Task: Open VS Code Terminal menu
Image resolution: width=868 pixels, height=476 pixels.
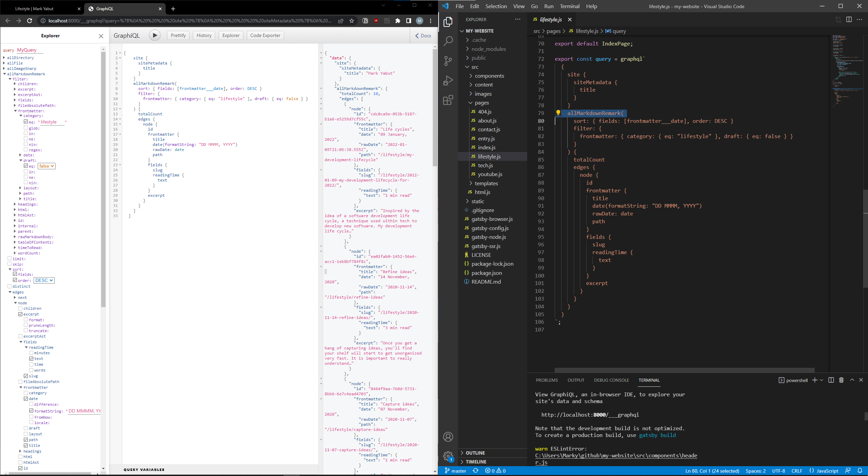Action: coord(570,6)
